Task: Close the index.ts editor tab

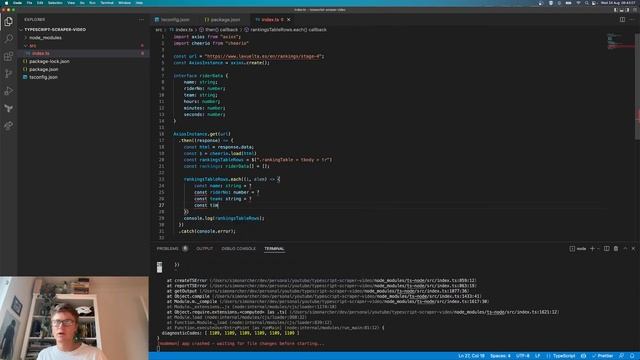Action: [289, 20]
